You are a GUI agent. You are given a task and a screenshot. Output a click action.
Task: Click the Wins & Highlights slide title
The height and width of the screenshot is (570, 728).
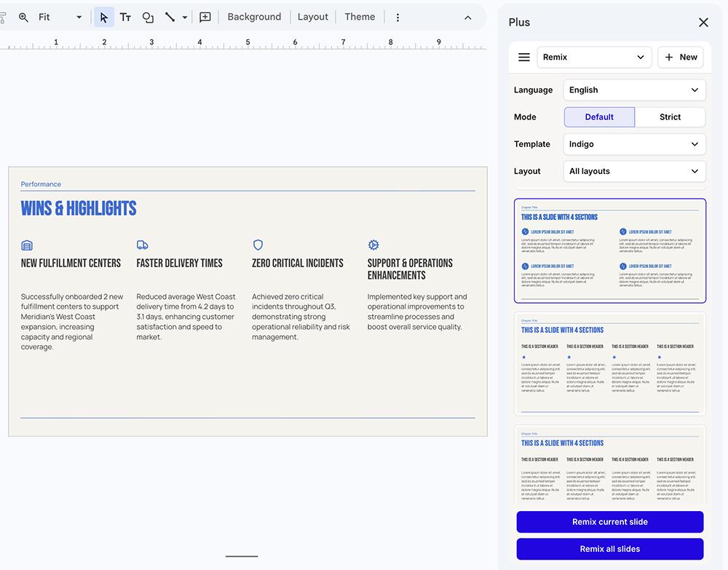(x=79, y=208)
